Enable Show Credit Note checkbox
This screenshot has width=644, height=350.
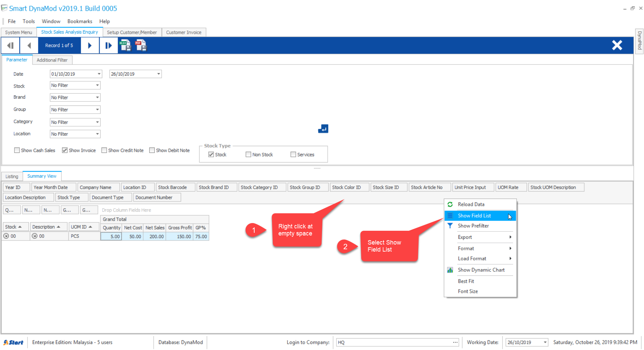104,150
